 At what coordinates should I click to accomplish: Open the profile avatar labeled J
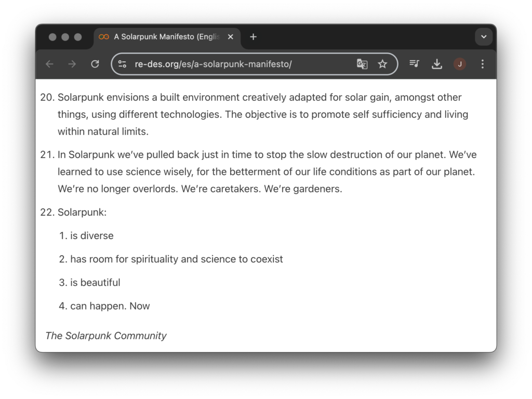point(460,64)
